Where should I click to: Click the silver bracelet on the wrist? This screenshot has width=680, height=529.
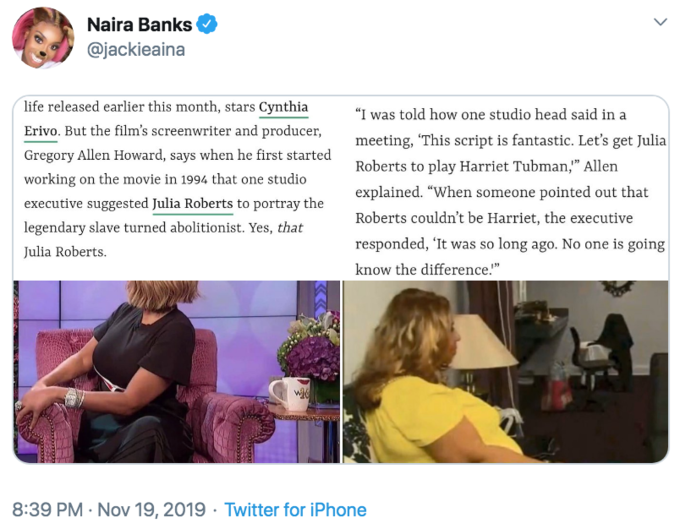click(x=74, y=398)
